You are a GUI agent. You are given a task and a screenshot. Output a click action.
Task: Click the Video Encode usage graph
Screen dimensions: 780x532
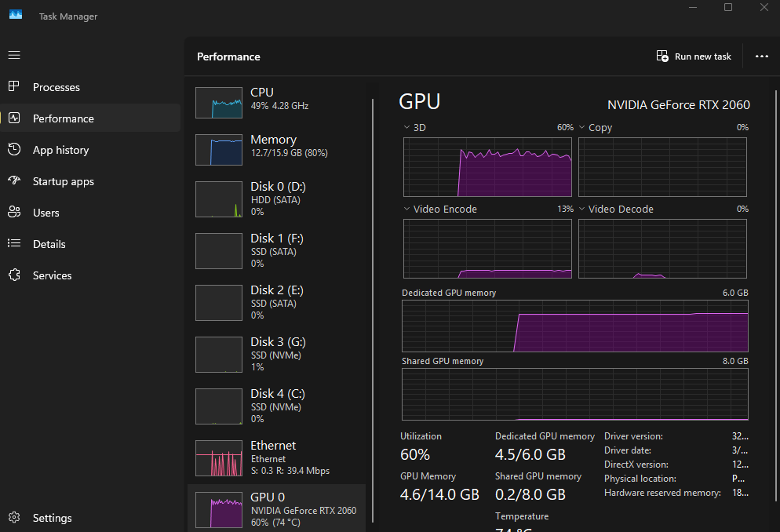tap(487, 249)
